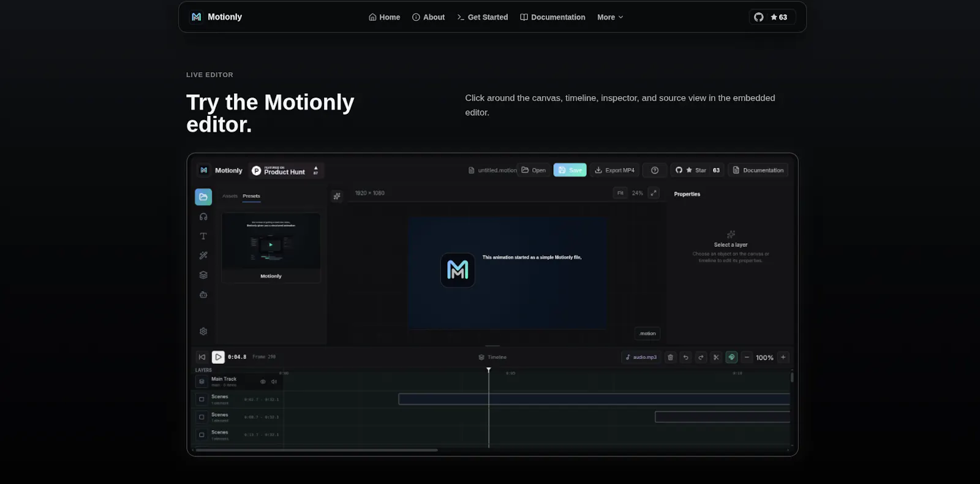Select the Text tool in sidebar
The image size is (980, 484).
pyautogui.click(x=203, y=236)
